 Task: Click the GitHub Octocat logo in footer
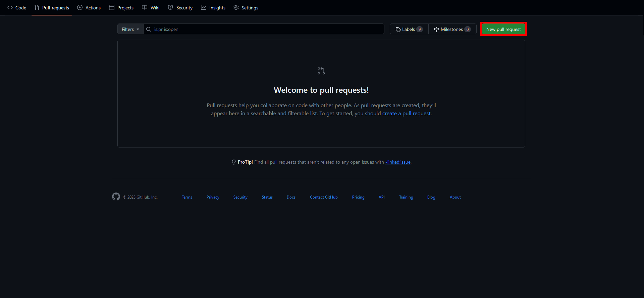point(116,197)
